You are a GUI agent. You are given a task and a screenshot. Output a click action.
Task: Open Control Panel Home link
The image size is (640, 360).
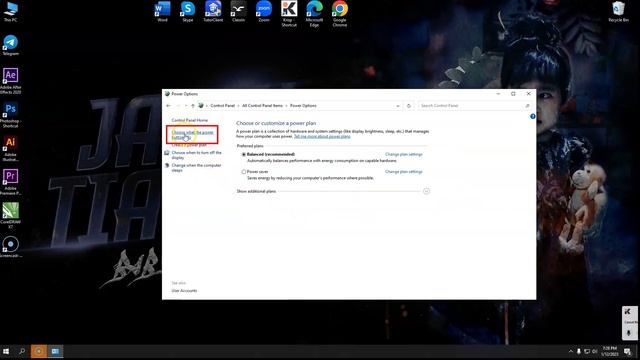point(189,120)
